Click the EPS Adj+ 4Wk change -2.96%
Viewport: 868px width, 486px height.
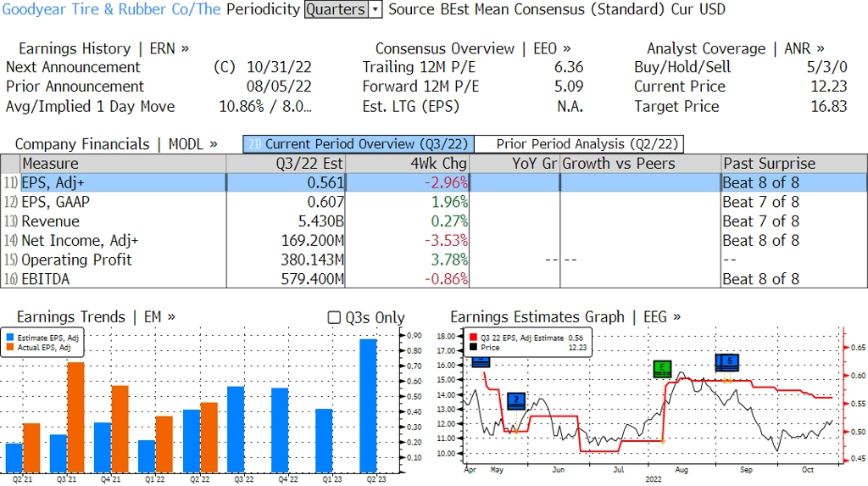click(446, 182)
